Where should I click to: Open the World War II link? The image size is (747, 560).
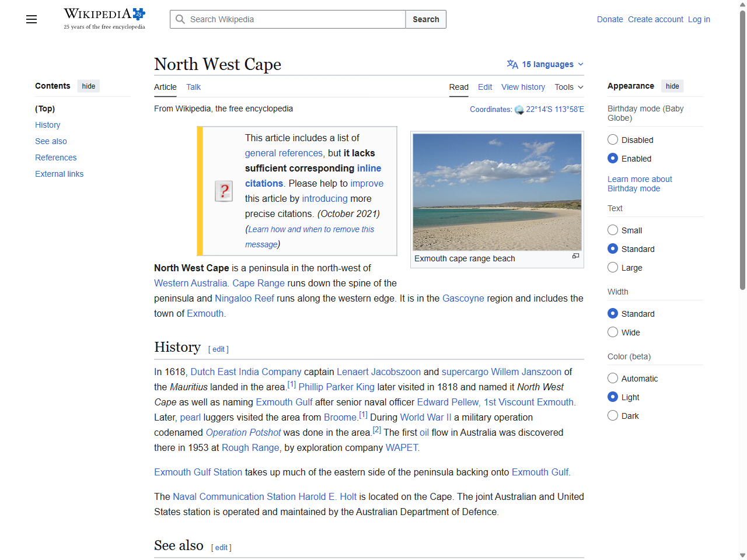[x=426, y=417]
